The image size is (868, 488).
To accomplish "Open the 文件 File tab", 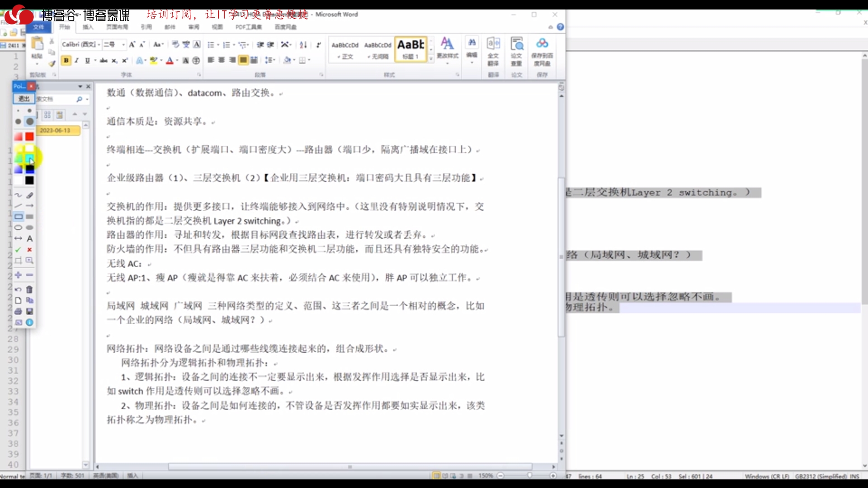I will (39, 27).
